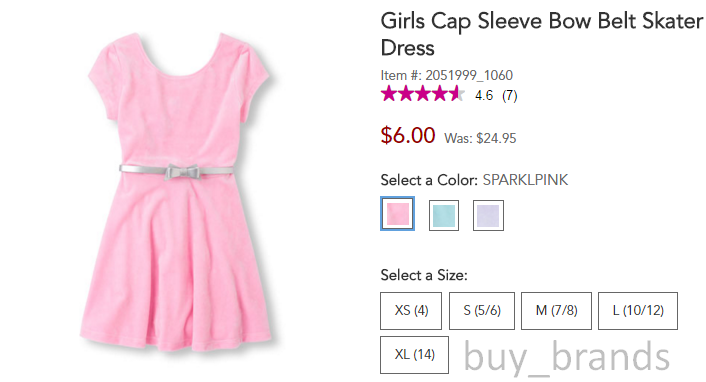This screenshot has height=382, width=706.
Task: Click the 4.6 rating score
Action: [484, 96]
